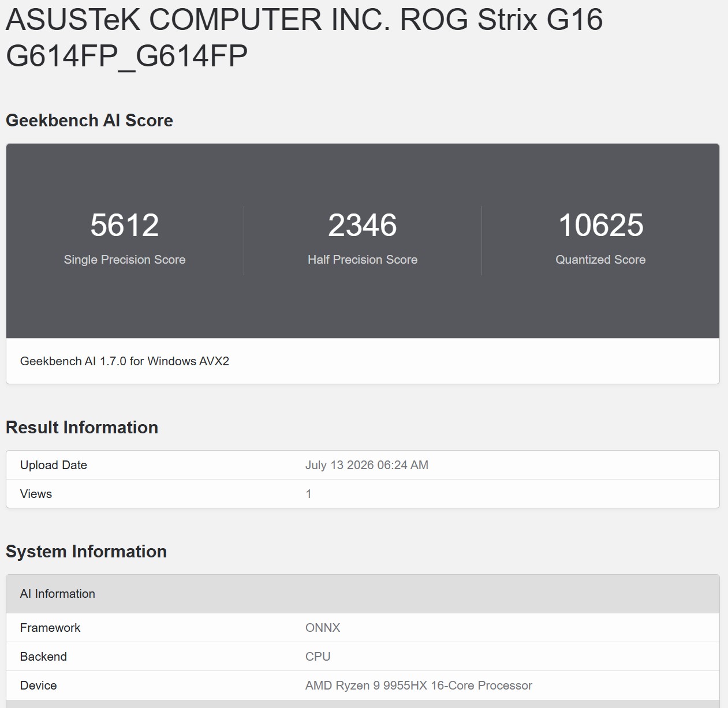The image size is (728, 708).
Task: Click the Geekbench AI Score heading
Action: coord(89,121)
